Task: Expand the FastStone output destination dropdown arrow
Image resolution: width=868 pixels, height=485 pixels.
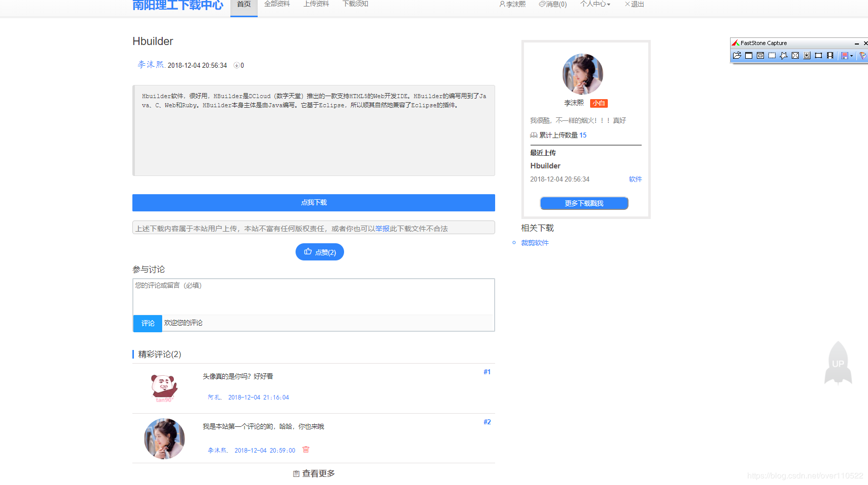Action: [852, 56]
